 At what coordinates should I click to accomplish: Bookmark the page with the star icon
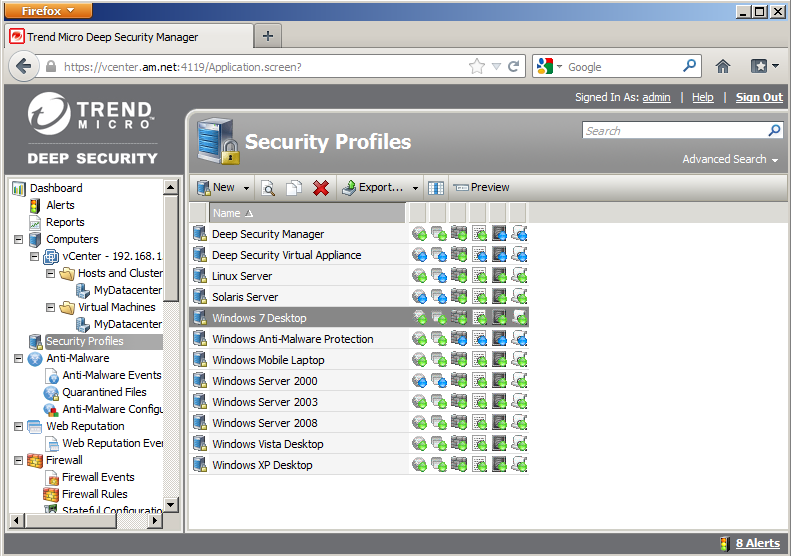click(x=477, y=66)
